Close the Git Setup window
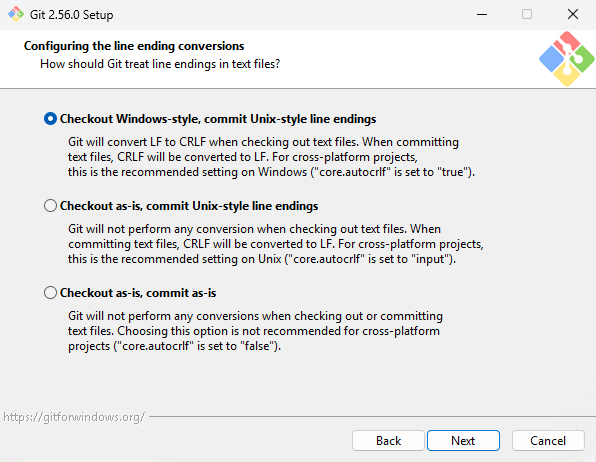 tap(573, 14)
